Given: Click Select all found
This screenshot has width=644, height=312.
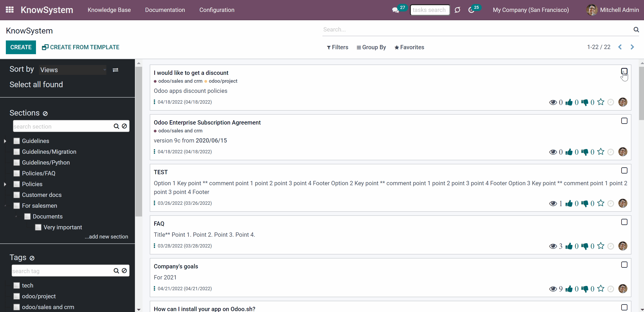Looking at the screenshot, I should 36,85.
